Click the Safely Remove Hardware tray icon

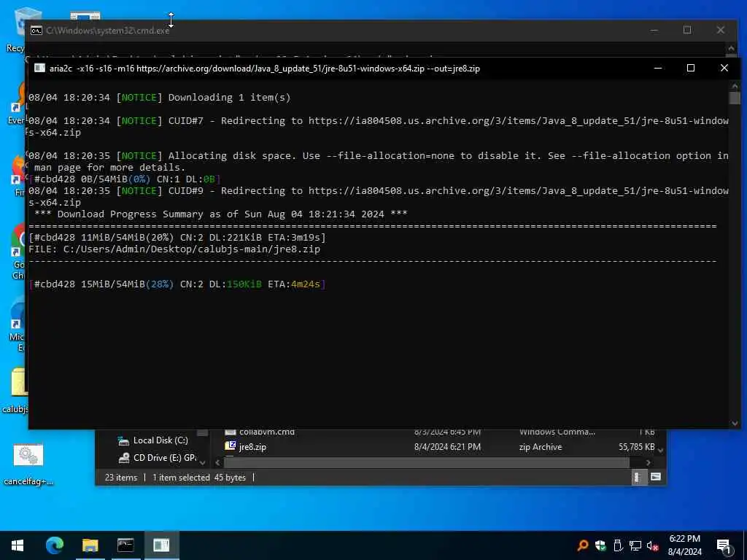618,545
